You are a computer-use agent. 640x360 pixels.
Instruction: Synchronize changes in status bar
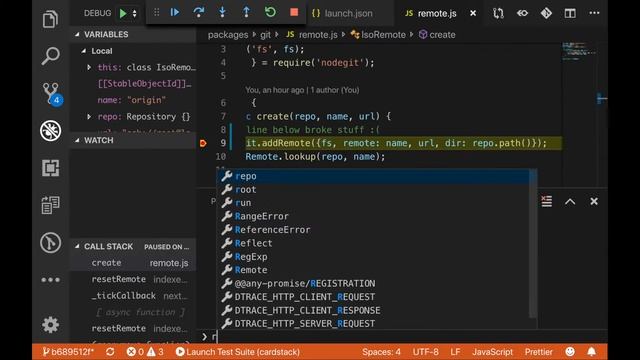110,352
